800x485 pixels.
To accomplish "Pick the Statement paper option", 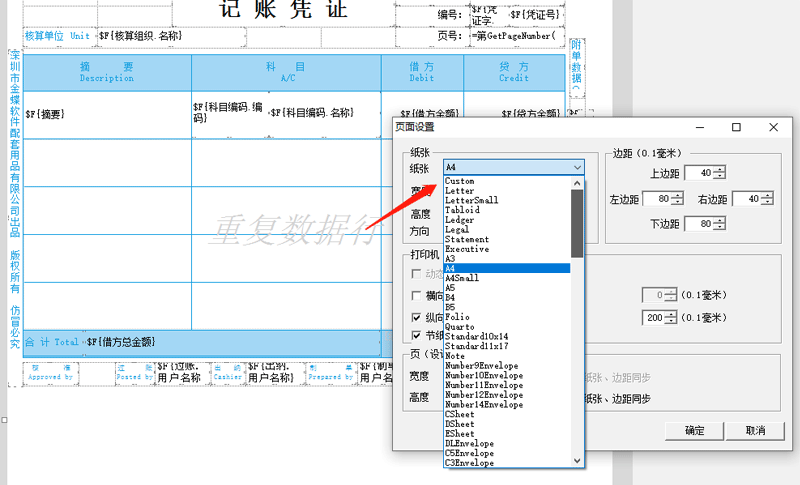I will [507, 239].
